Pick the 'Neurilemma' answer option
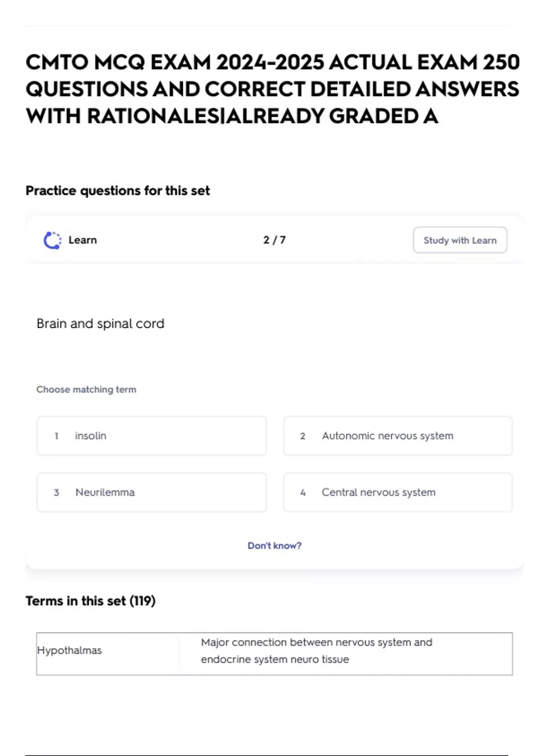Screen dimensions: 534x756 click(x=151, y=492)
